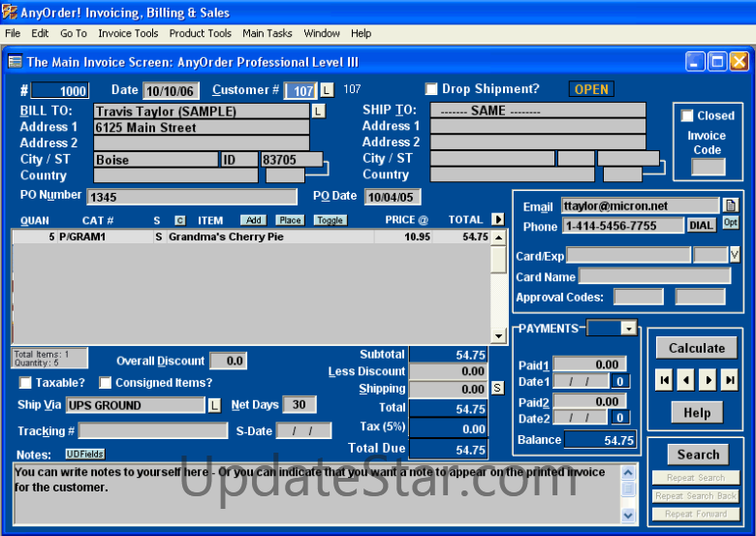This screenshot has height=536, width=756.
Task: Click the Shipping amount field
Action: click(x=449, y=389)
